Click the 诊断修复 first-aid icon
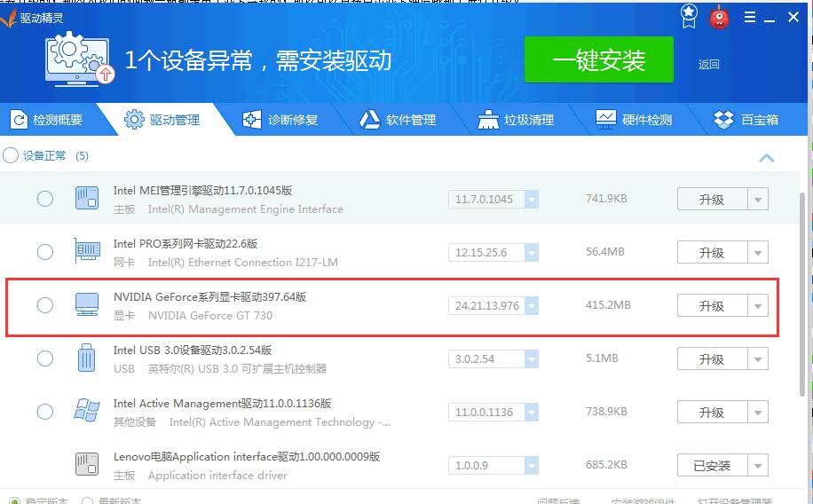 point(252,120)
